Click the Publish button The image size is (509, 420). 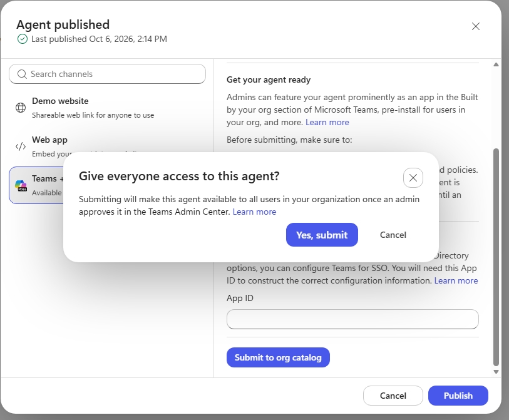[x=458, y=396]
